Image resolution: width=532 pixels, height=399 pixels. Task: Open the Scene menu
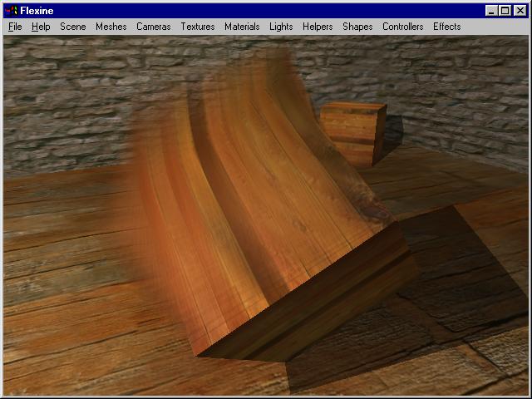coord(73,27)
